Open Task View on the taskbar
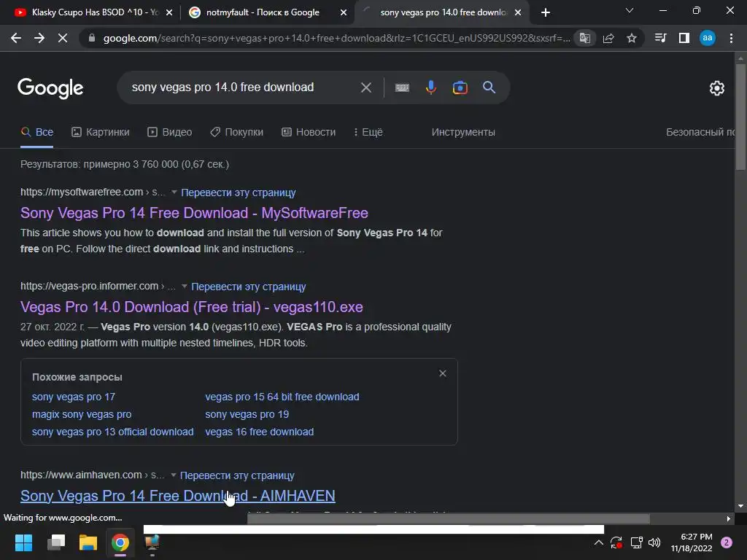 coord(56,542)
